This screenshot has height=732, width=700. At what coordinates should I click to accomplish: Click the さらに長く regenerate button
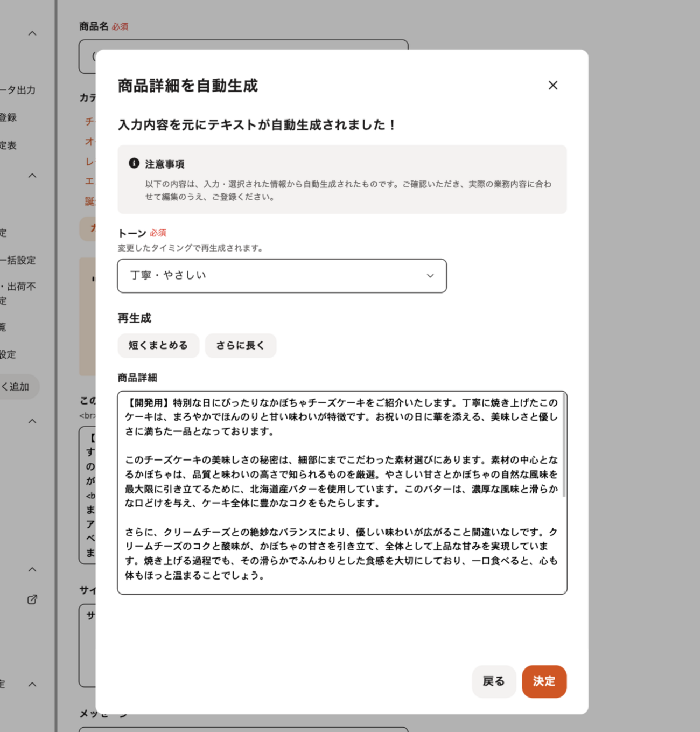(x=241, y=345)
